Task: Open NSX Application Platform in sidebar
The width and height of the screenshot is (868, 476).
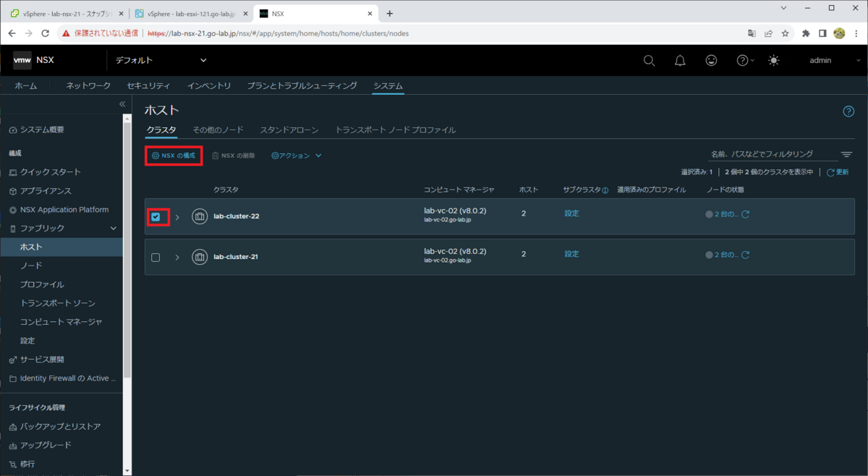Action: pos(64,210)
